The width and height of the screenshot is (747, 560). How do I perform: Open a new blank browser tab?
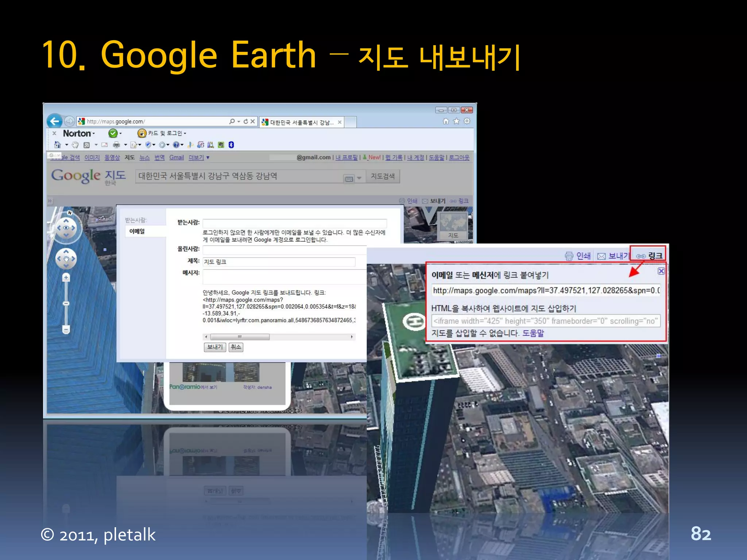[x=351, y=122]
